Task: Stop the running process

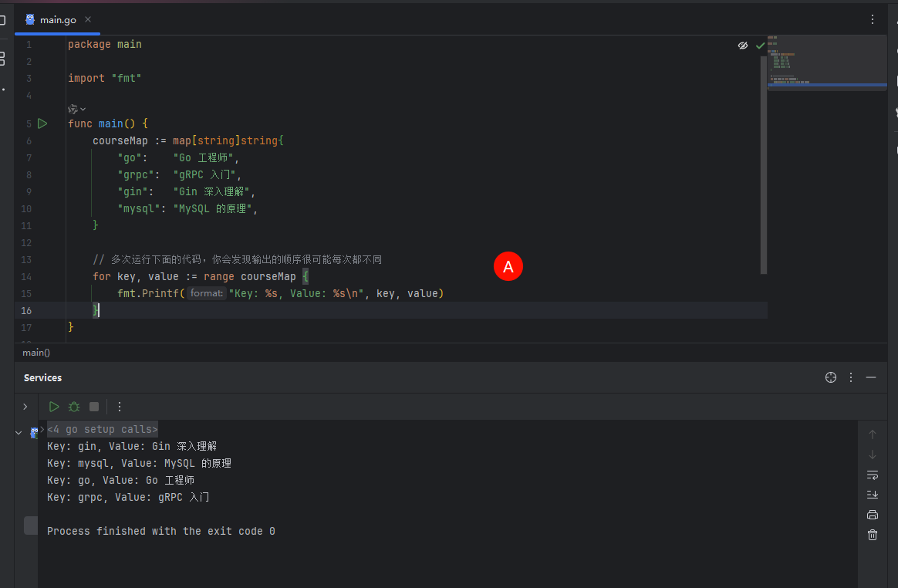Action: 94,407
